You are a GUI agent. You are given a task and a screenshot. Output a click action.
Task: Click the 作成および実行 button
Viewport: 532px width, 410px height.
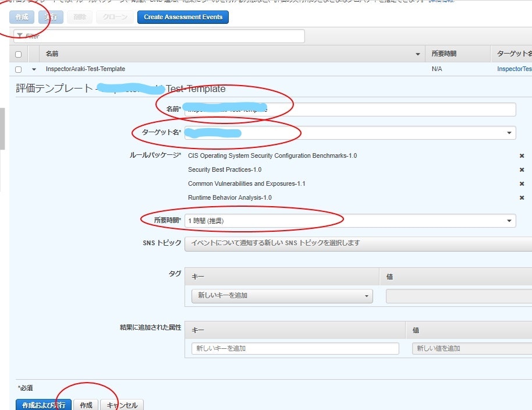44,405
